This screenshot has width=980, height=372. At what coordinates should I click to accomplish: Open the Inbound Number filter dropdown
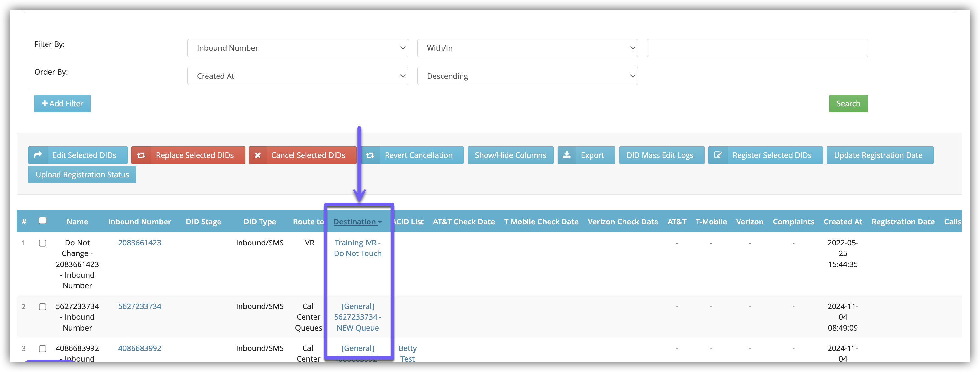click(297, 48)
